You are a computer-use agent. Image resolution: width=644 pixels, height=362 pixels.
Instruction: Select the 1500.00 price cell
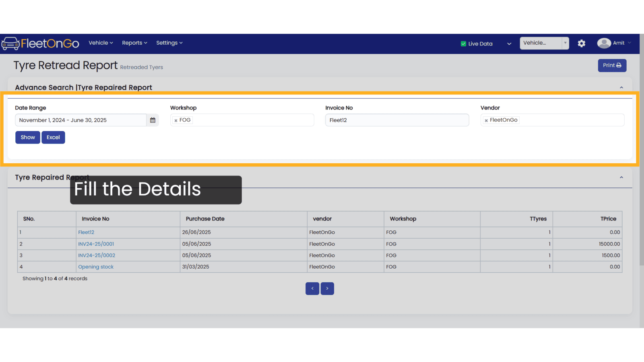tap(587, 255)
